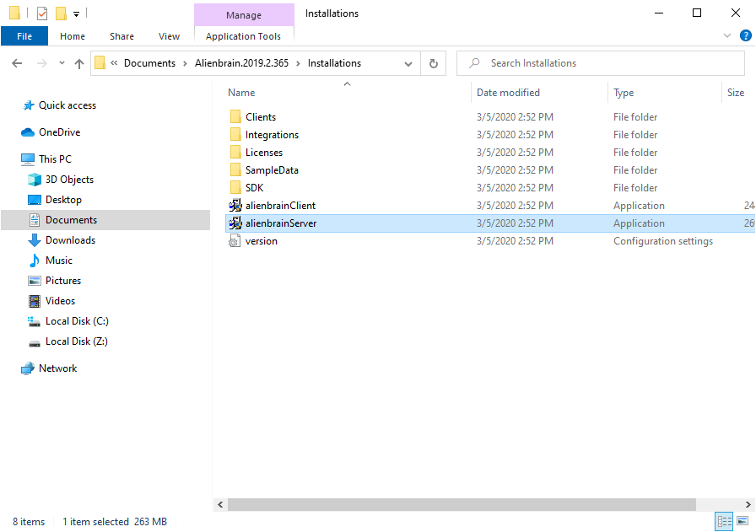Expand the ribbon with the chevron
Screen dimensions: 756x532
pos(728,35)
